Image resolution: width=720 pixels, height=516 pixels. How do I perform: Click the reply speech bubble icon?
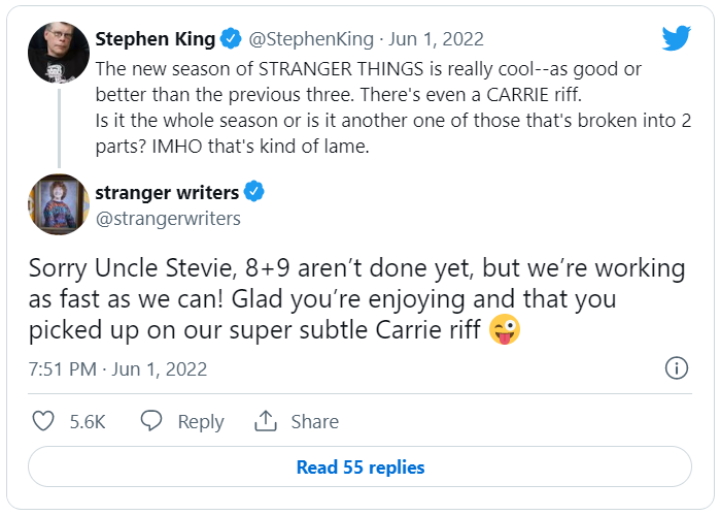pos(152,422)
